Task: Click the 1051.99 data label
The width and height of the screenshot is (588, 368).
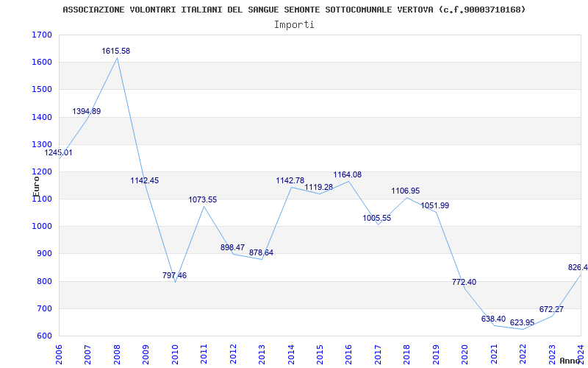Action: coord(435,206)
